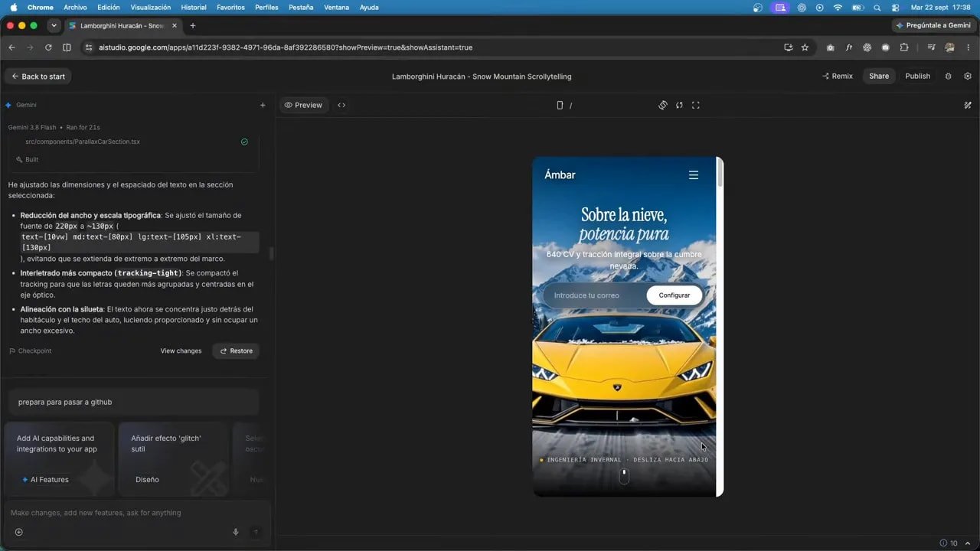980x551 pixels.
Task: Start a new chat with plus icon
Action: click(x=263, y=105)
